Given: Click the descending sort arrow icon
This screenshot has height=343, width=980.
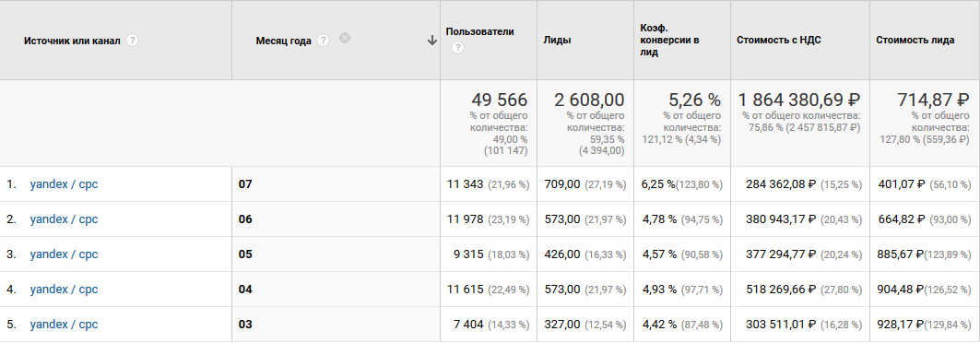Looking at the screenshot, I should click(x=431, y=41).
